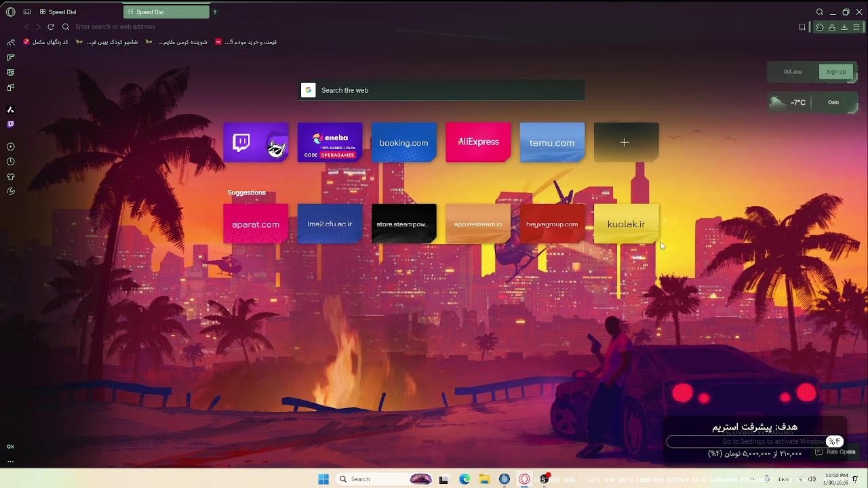This screenshot has width=868, height=488.
Task: Open the Windows Start menu
Action: click(x=323, y=479)
